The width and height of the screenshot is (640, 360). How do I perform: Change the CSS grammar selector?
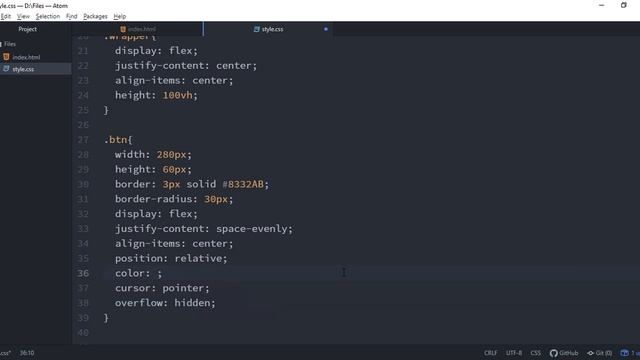click(x=536, y=353)
